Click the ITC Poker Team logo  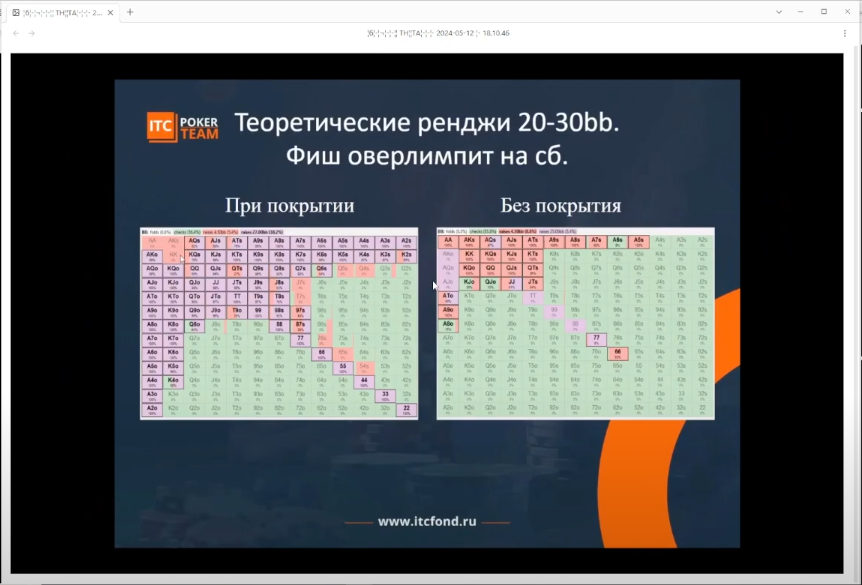click(183, 127)
